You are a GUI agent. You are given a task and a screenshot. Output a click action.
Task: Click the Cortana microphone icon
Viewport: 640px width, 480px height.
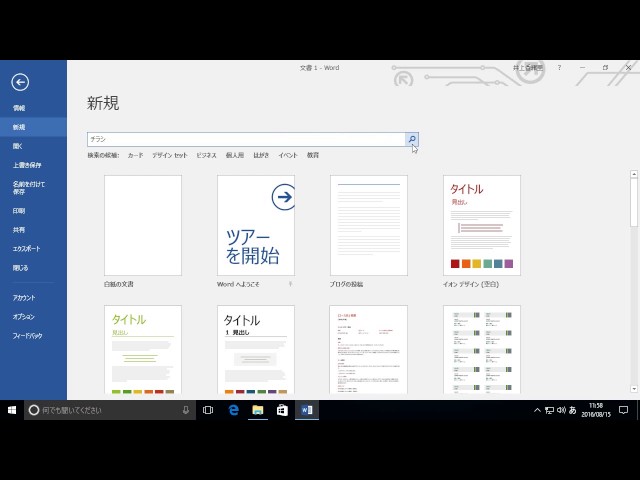coord(186,410)
